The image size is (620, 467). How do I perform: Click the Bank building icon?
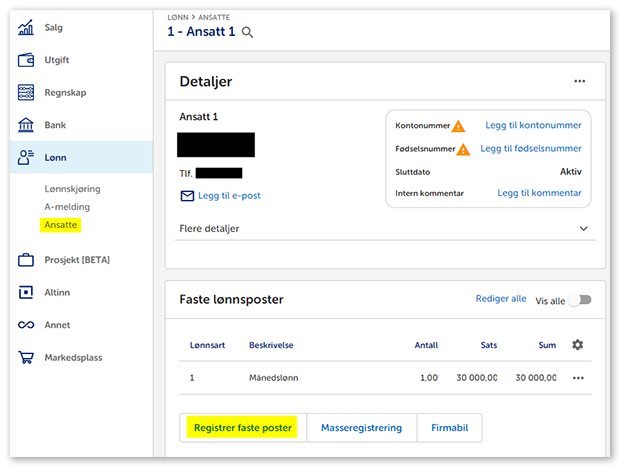coord(27,126)
